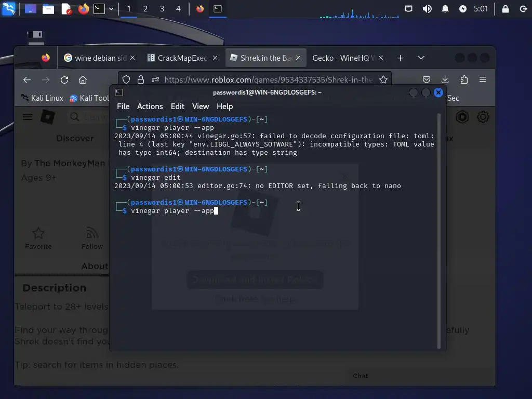Viewport: 532px width, 399px height.
Task: Switch to workspace 2
Action: [x=145, y=9]
